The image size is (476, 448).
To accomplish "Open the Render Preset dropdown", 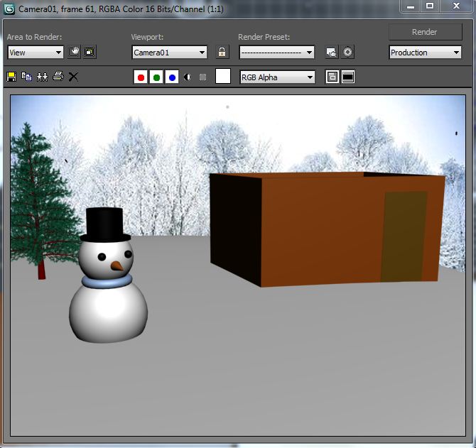I will (277, 52).
